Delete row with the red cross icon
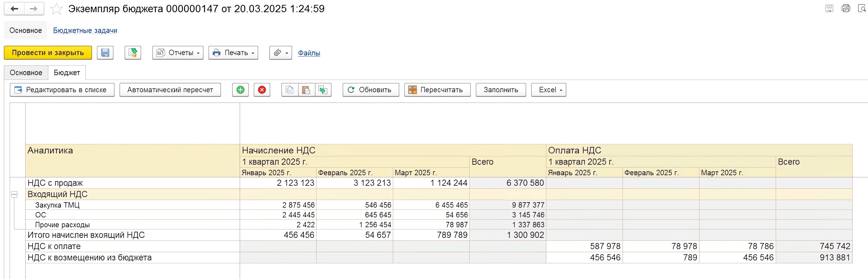The image size is (868, 279). pos(262,90)
